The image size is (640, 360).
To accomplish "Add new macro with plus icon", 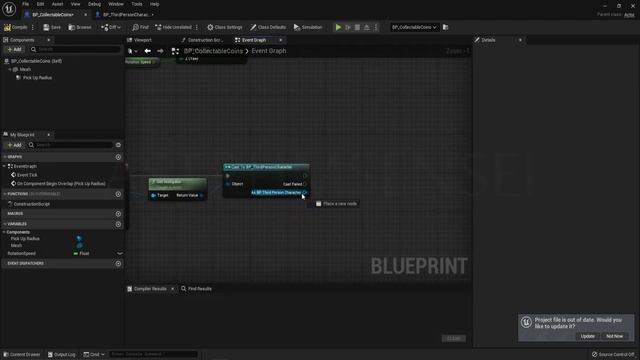I will [118, 214].
